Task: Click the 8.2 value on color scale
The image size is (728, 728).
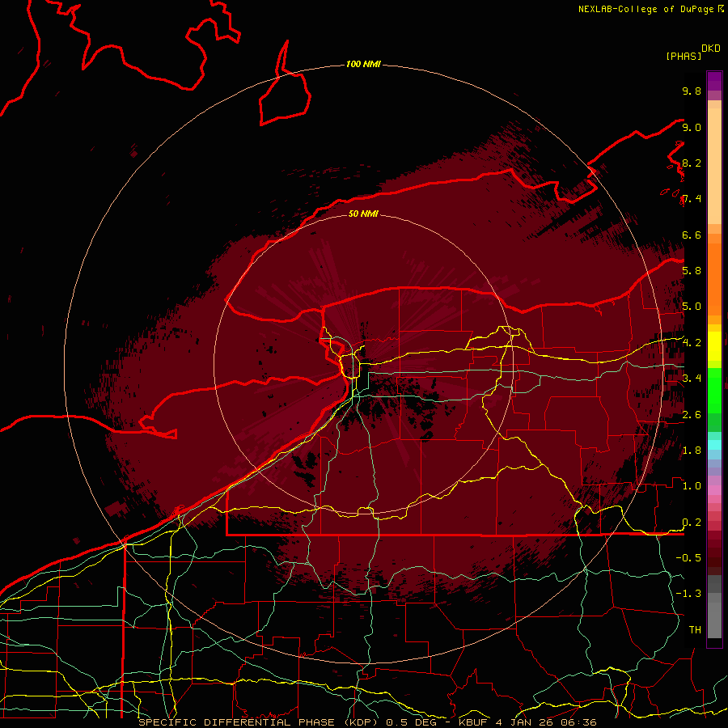Action: [692, 163]
